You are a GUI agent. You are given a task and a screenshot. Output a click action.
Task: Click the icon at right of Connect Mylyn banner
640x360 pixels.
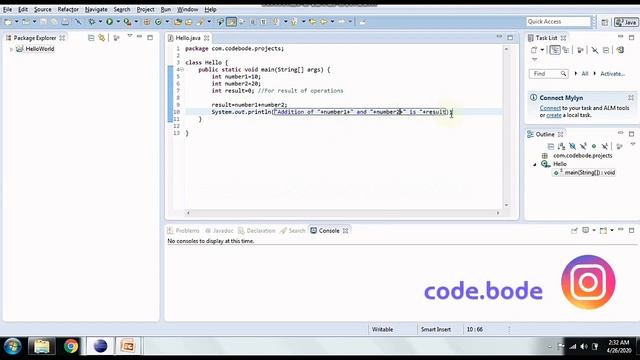point(631,98)
